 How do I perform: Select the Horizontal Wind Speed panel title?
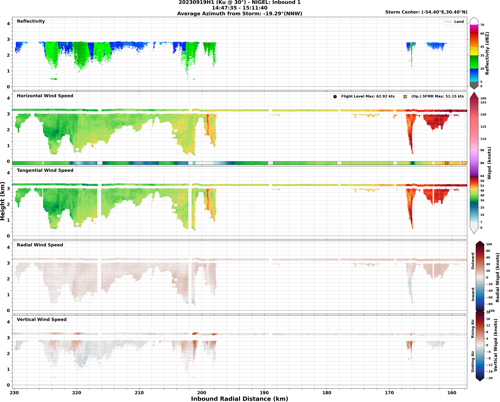click(45, 96)
